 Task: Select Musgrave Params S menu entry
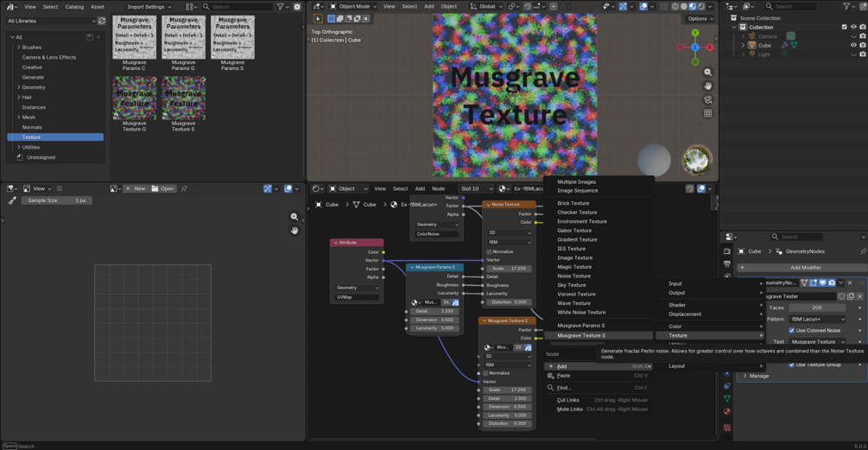[580, 326]
